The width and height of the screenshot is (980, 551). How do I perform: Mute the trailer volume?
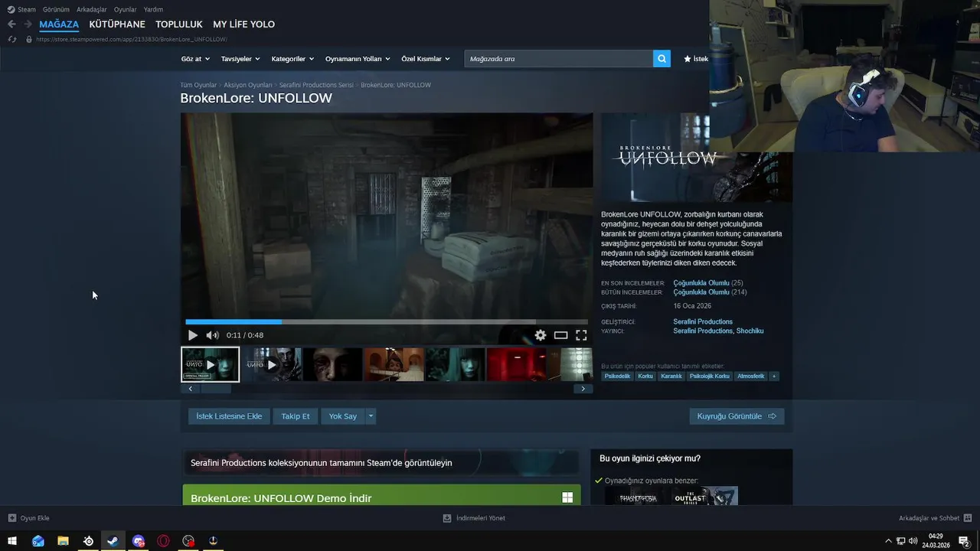coord(212,335)
